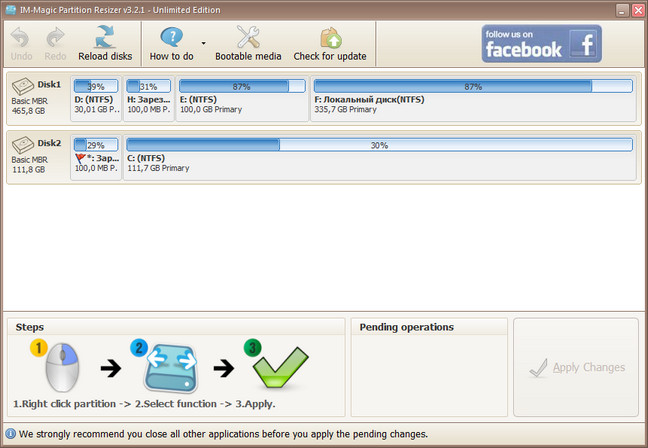Image resolution: width=648 pixels, height=448 pixels.
Task: Select the flagged system reserved partition on Disk2
Action: [x=95, y=155]
